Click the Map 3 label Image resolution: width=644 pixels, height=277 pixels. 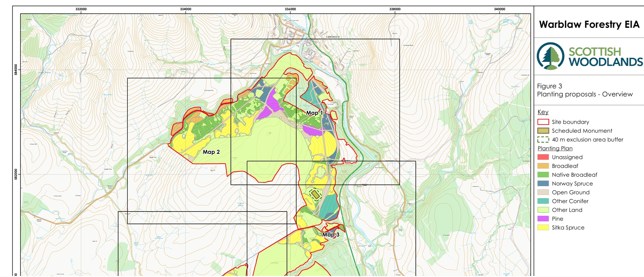click(331, 235)
